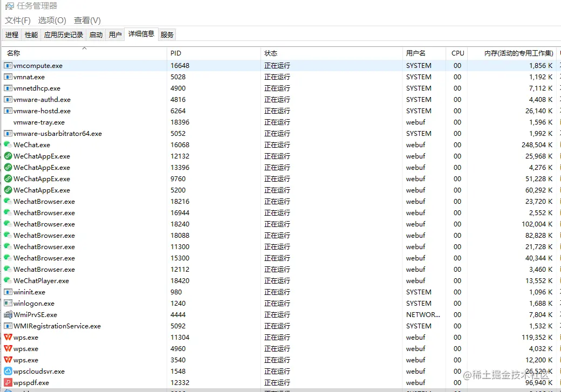This screenshot has width=561, height=392.
Task: Click WechatBrowser.exe icon with PID 18088
Action: [x=8, y=235]
